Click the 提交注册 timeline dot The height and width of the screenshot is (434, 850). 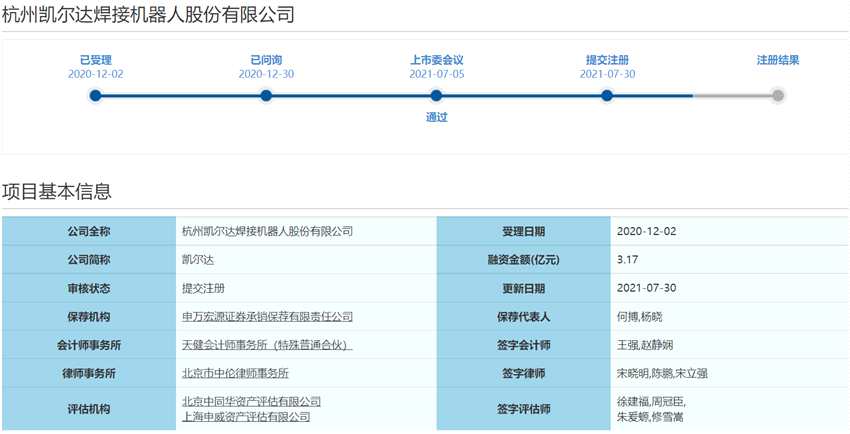point(607,96)
